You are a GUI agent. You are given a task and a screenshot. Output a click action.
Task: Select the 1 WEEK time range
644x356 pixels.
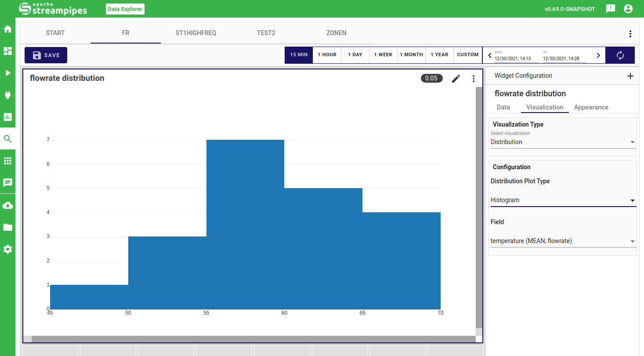click(383, 55)
